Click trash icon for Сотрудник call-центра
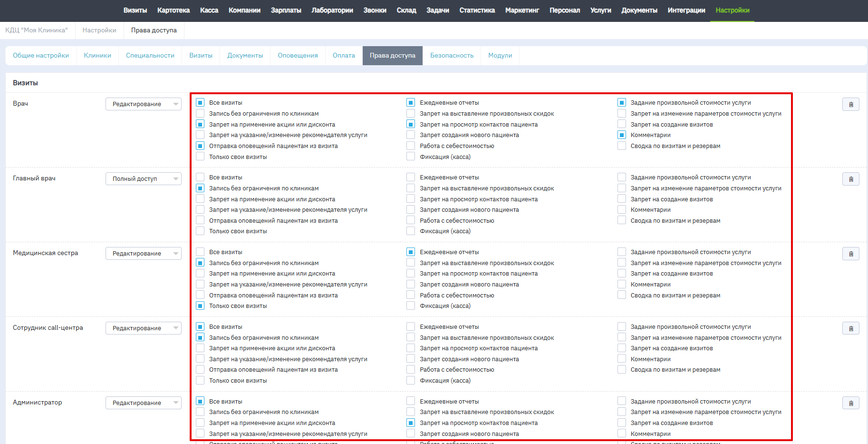 (x=850, y=328)
